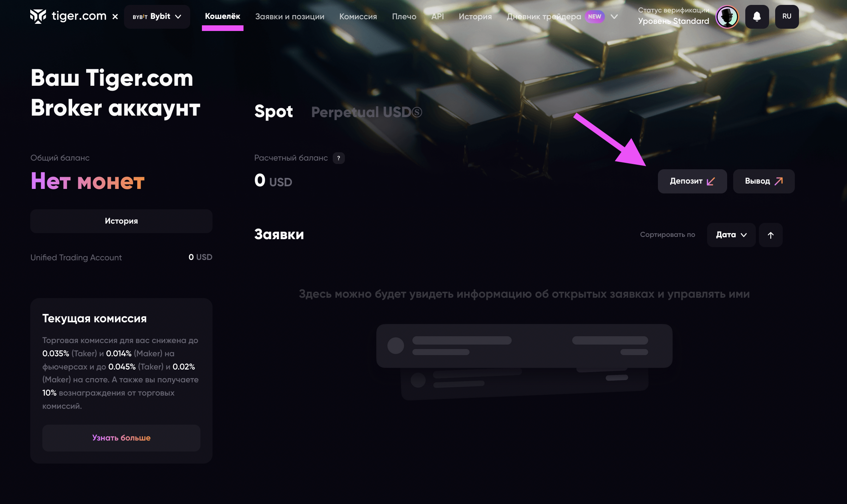Viewport: 847px width, 504px height.
Task: Expand the Дата sort dropdown
Action: (x=731, y=235)
